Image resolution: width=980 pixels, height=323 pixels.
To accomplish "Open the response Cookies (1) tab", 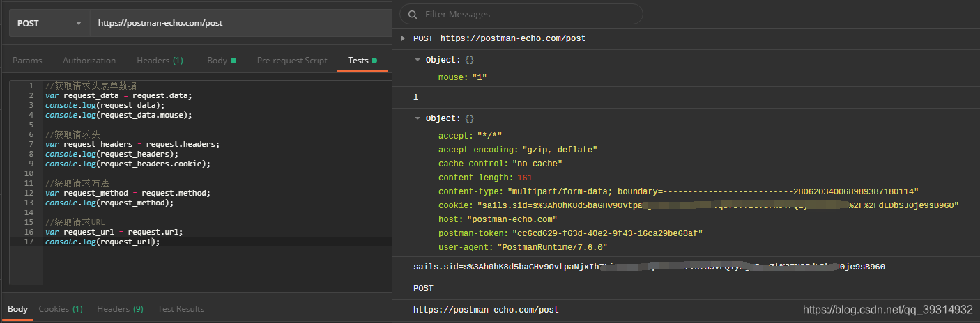I will point(61,309).
